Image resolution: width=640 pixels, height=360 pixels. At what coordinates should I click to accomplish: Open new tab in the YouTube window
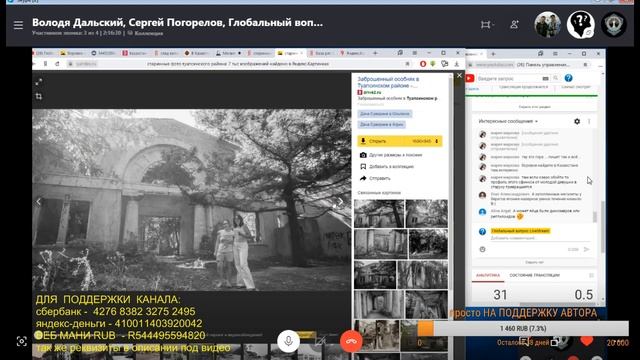(493, 53)
